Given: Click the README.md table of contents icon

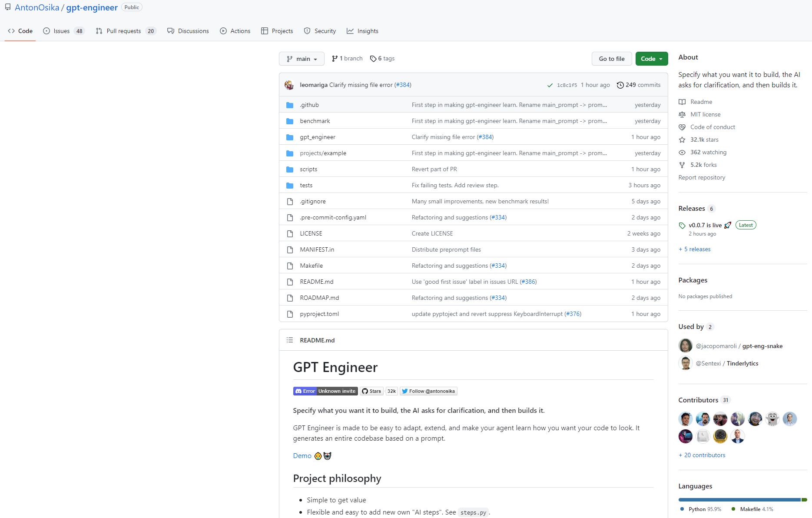Looking at the screenshot, I should (x=290, y=340).
